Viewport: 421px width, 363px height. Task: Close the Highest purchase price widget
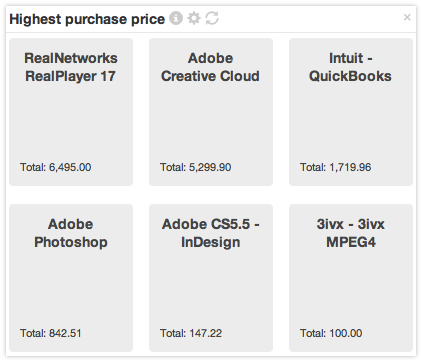point(407,17)
